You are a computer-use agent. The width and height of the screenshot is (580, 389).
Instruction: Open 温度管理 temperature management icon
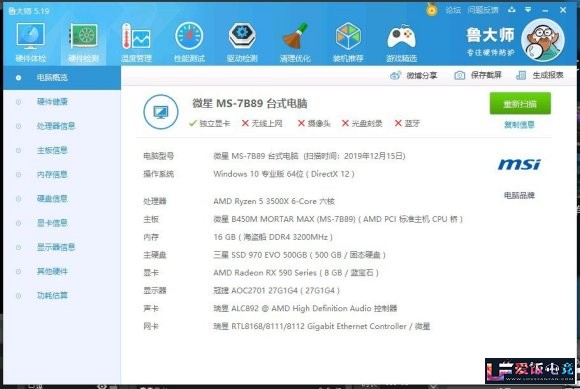coord(136,42)
